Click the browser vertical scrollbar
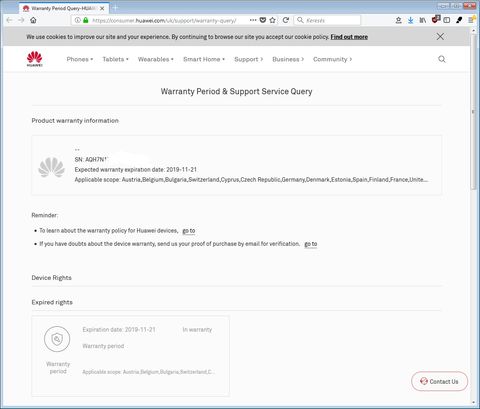The image size is (480, 409). pos(474,112)
